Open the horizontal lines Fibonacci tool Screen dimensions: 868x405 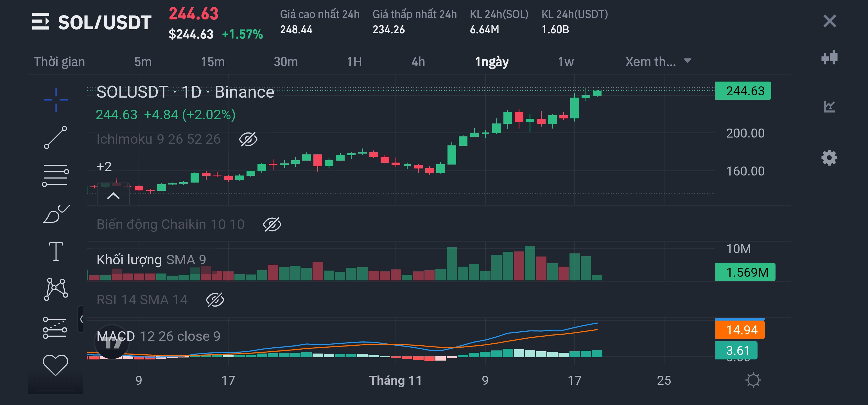coord(56,175)
